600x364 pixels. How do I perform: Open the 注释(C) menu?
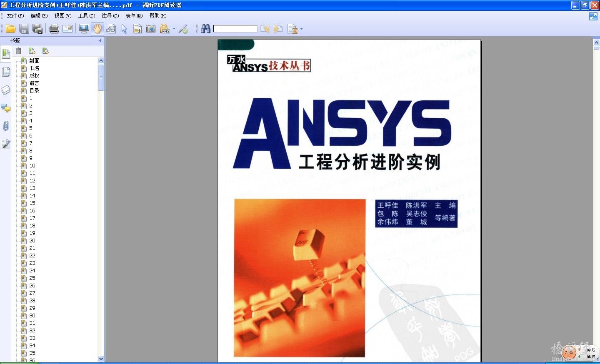tap(110, 16)
